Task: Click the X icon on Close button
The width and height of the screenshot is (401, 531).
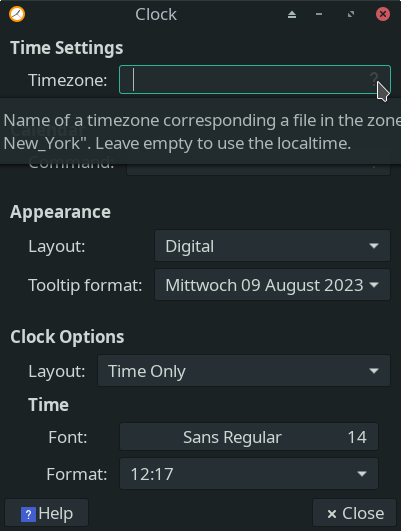Action: (332, 514)
